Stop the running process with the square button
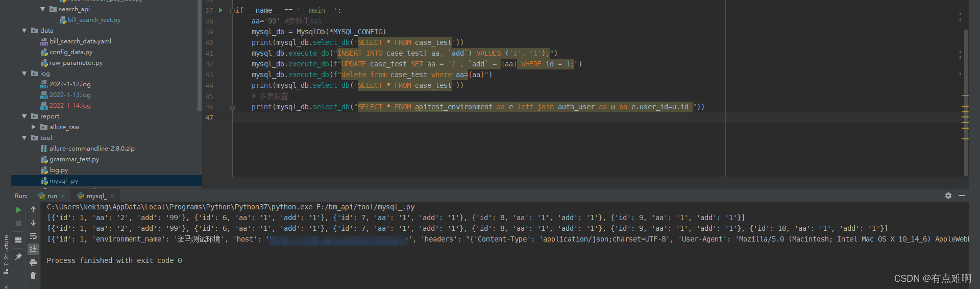Screen dimensions: 980x289 (x=18, y=223)
